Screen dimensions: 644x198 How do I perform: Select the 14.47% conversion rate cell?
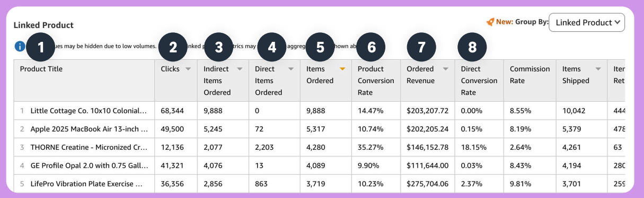376,111
